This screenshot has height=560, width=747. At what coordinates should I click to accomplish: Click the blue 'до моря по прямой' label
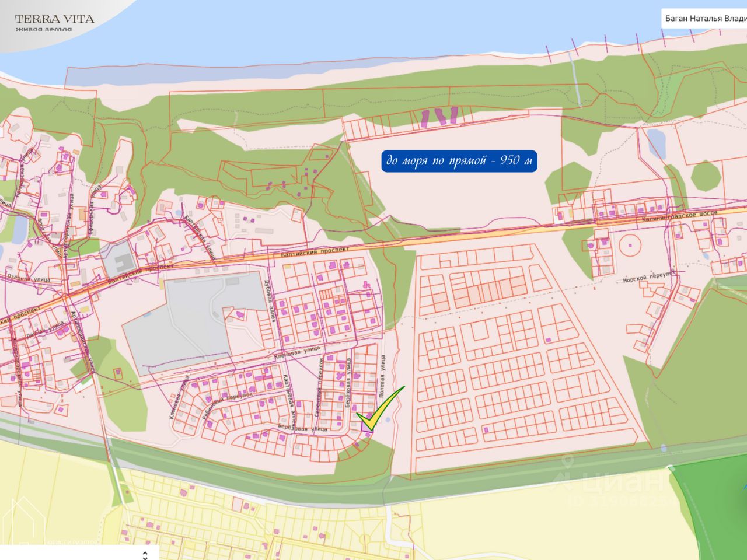pos(459,161)
